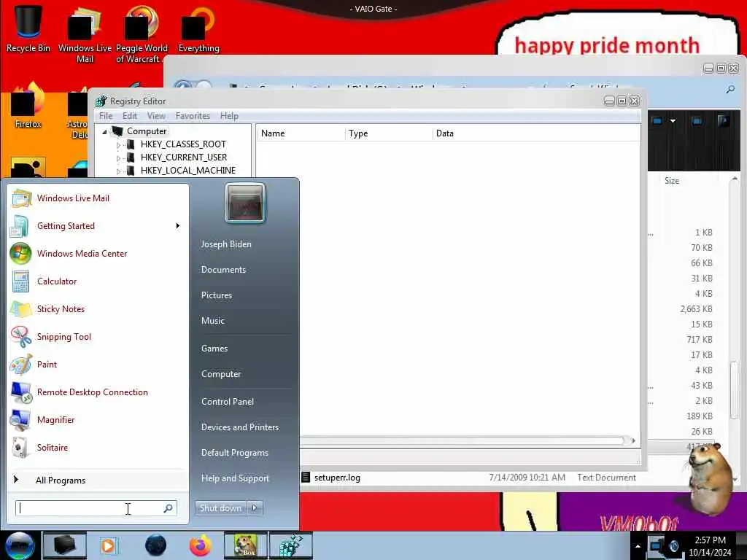The width and height of the screenshot is (747, 560).
Task: Open the Edit menu in Registry Editor
Action: 130,116
